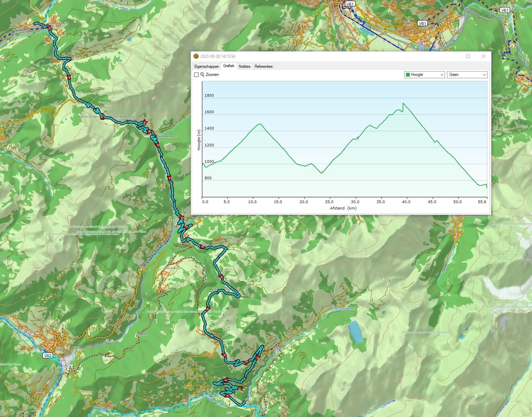Click the V61 shield beside Passy
The height and width of the screenshot is (417, 532).
[423, 23]
